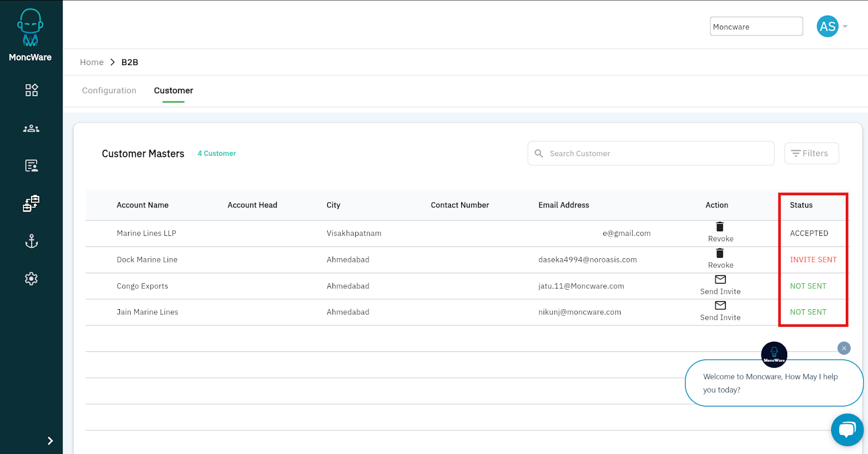The width and height of the screenshot is (868, 454).
Task: Click Send Invite label for Jain Marine Lines
Action: pyautogui.click(x=720, y=317)
